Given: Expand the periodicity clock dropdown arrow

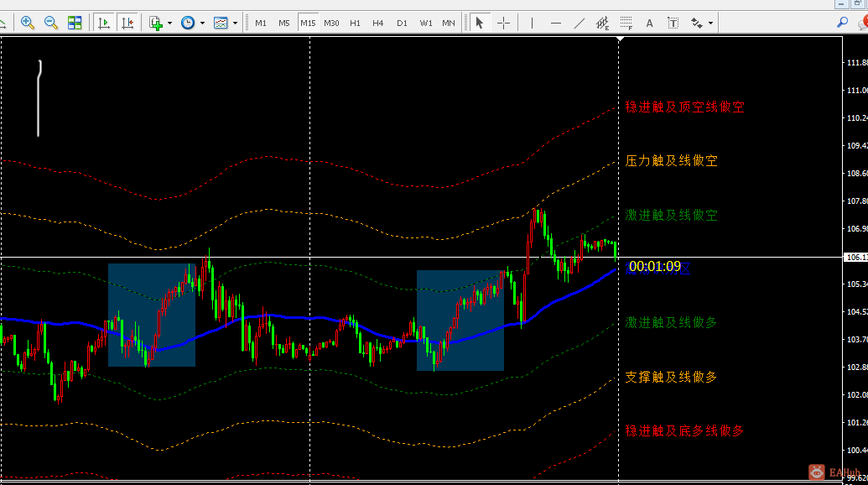Looking at the screenshot, I should tap(202, 23).
